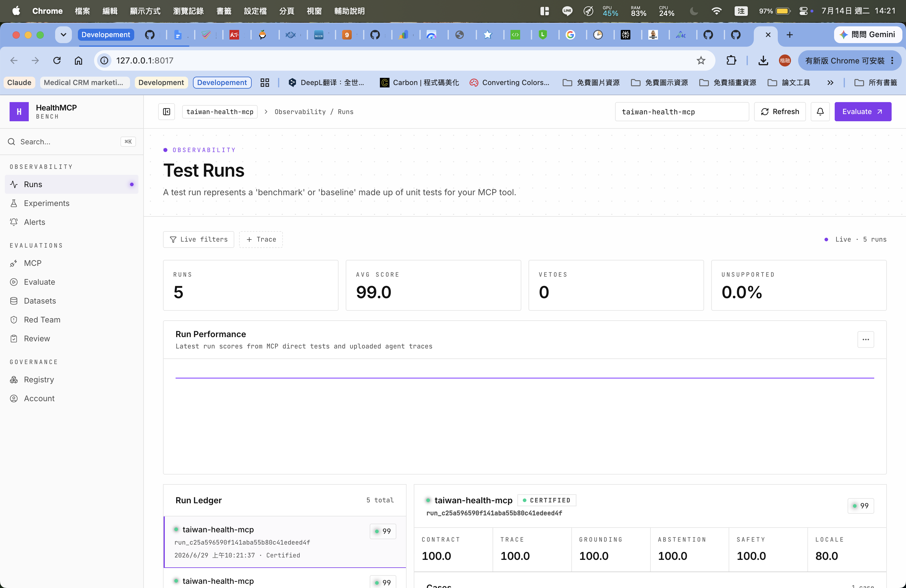Open the Claude bookmark
The height and width of the screenshot is (588, 906).
point(19,83)
